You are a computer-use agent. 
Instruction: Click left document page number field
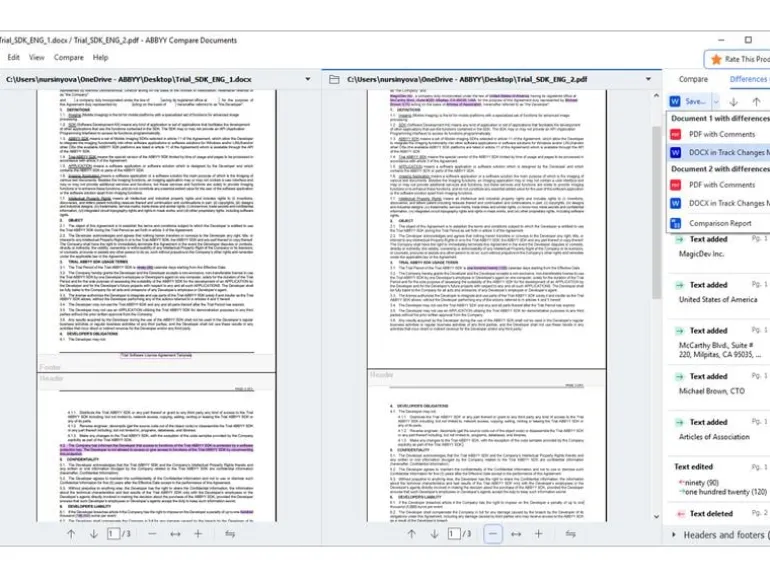click(113, 534)
